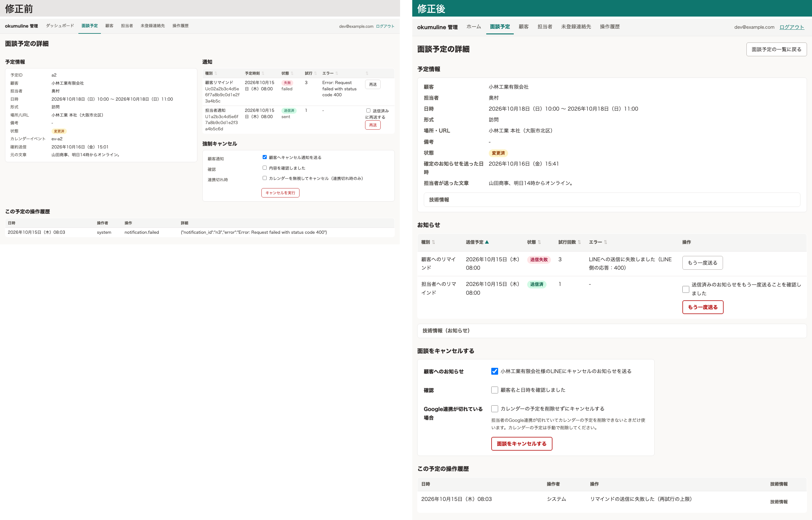
Task: Open 顧客 tab in 修正前 navigation
Action: (109, 26)
